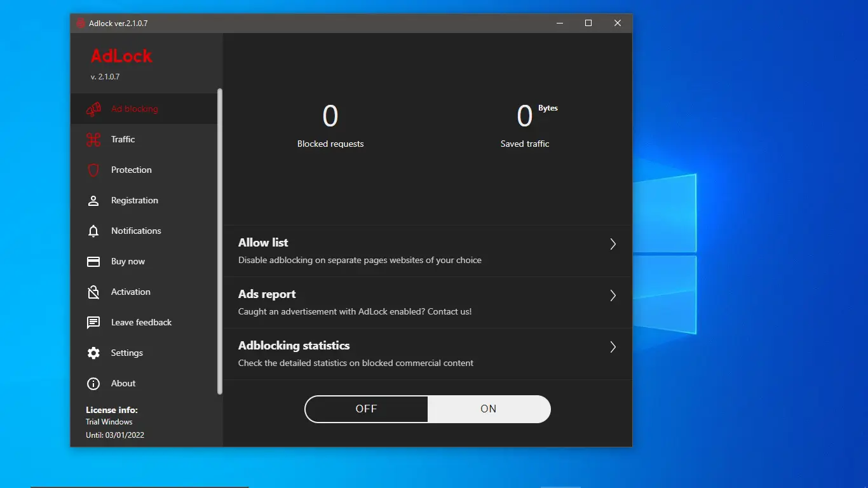Select Traffic in the sidebar menu
This screenshot has height=488, width=868.
click(x=123, y=139)
